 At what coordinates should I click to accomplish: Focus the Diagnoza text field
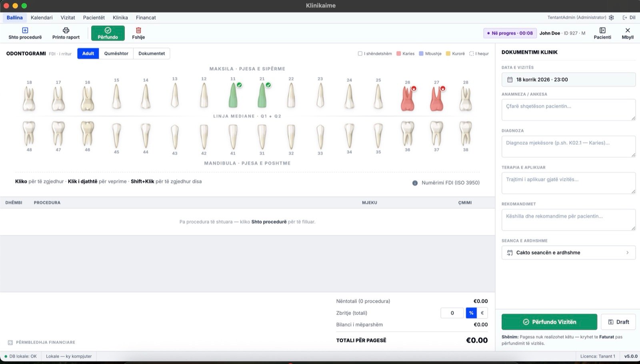coord(568,146)
